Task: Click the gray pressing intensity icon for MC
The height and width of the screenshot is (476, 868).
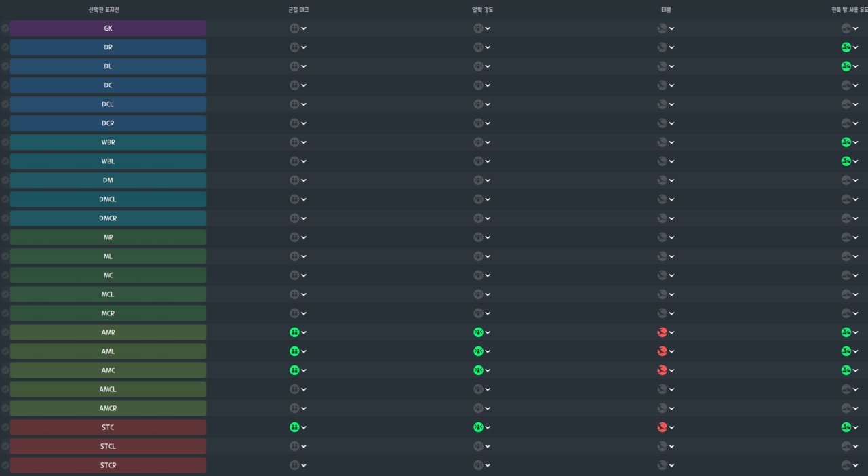Action: click(x=478, y=275)
